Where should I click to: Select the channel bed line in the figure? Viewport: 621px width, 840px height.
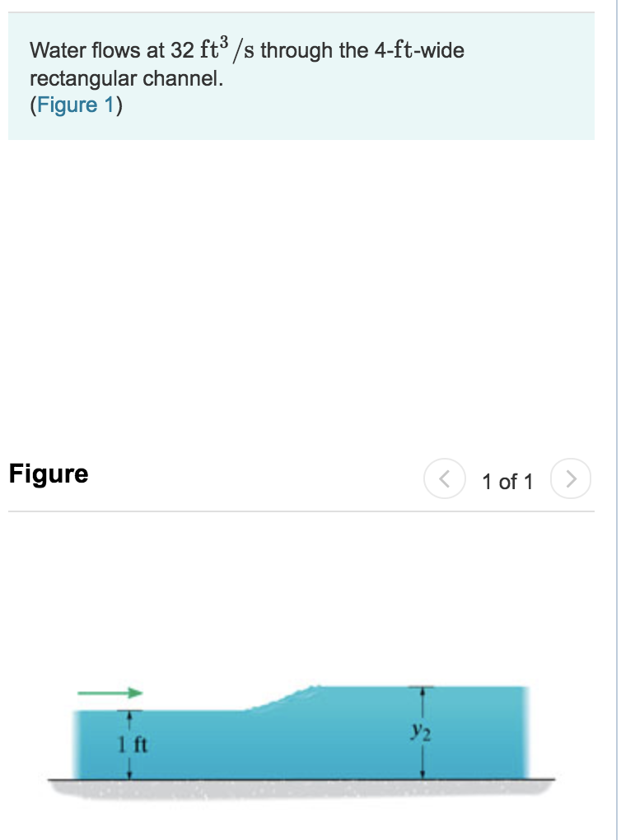(305, 777)
